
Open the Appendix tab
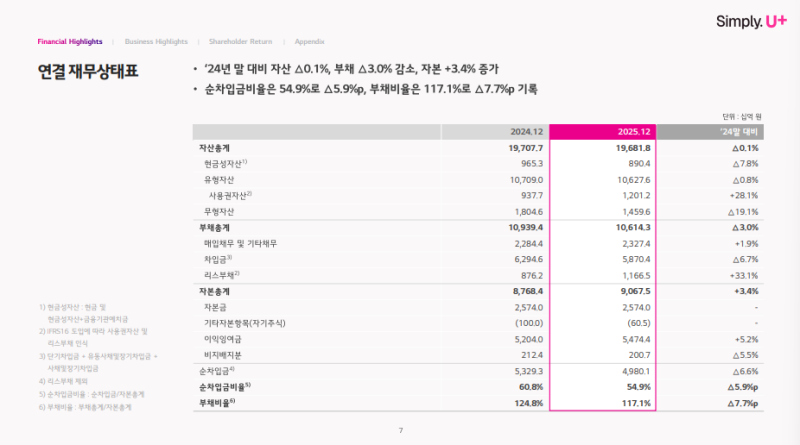click(x=309, y=42)
